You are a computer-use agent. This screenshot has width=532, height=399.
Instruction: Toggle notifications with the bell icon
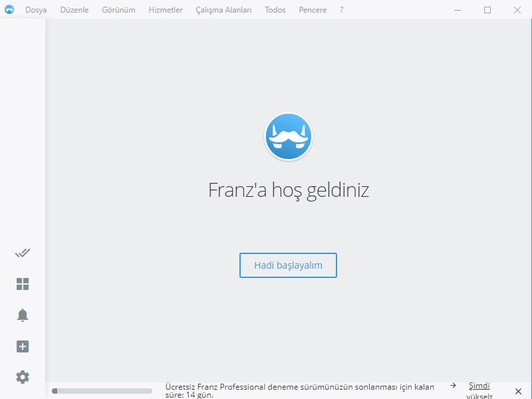click(x=23, y=315)
